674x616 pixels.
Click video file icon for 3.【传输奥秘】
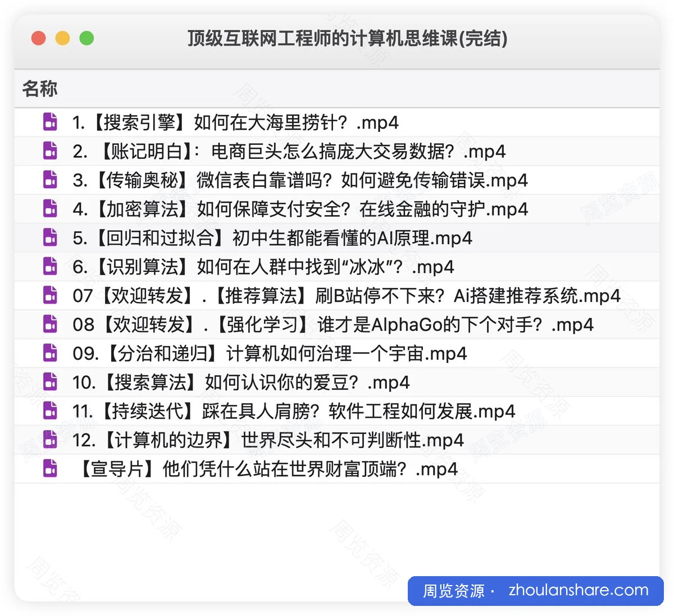tap(51, 180)
